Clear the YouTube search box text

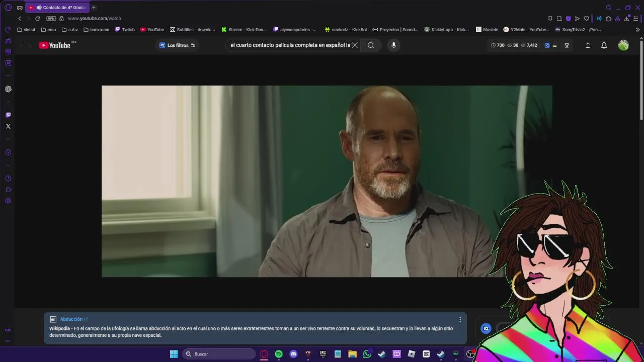[x=355, y=45]
